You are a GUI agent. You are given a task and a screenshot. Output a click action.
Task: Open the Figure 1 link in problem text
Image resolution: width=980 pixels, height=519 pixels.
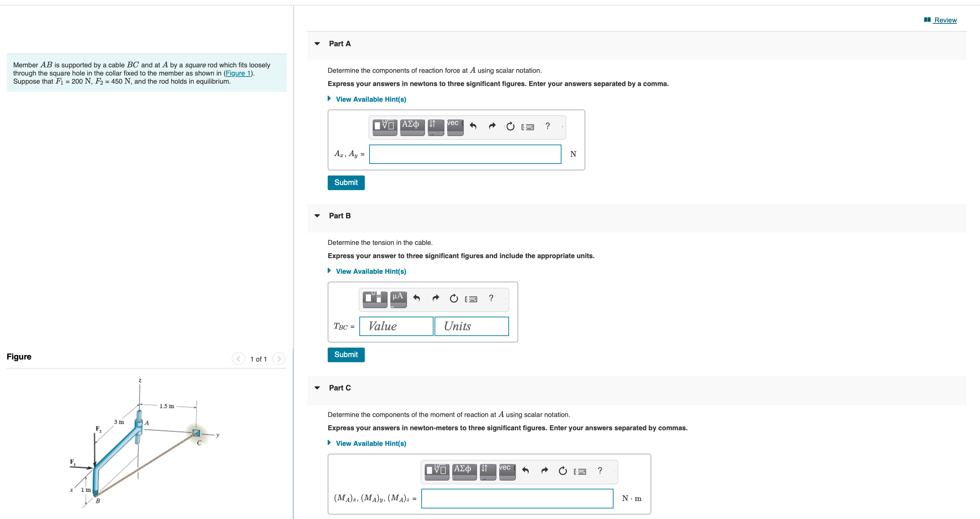(x=238, y=73)
